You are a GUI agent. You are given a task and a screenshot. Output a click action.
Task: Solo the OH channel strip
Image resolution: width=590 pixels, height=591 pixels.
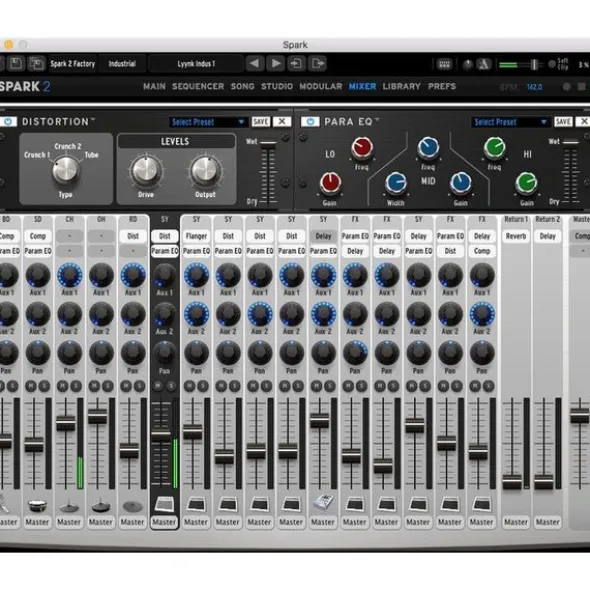tap(108, 386)
